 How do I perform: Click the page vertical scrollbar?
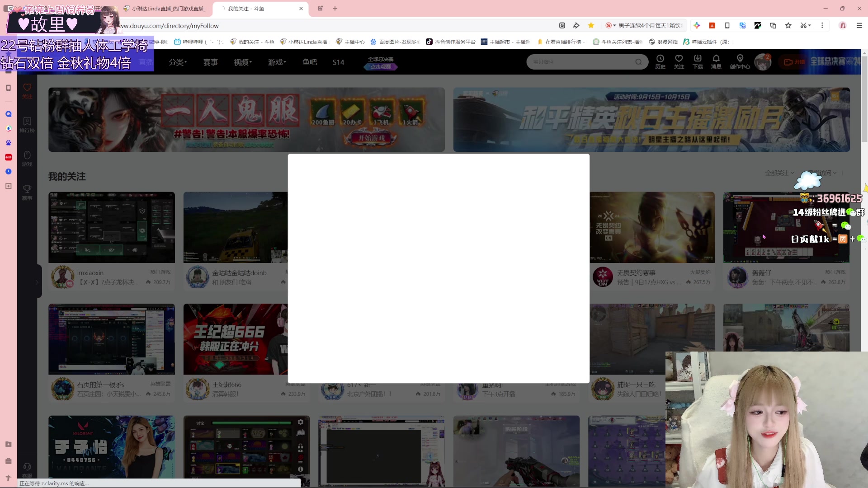pos(864,99)
